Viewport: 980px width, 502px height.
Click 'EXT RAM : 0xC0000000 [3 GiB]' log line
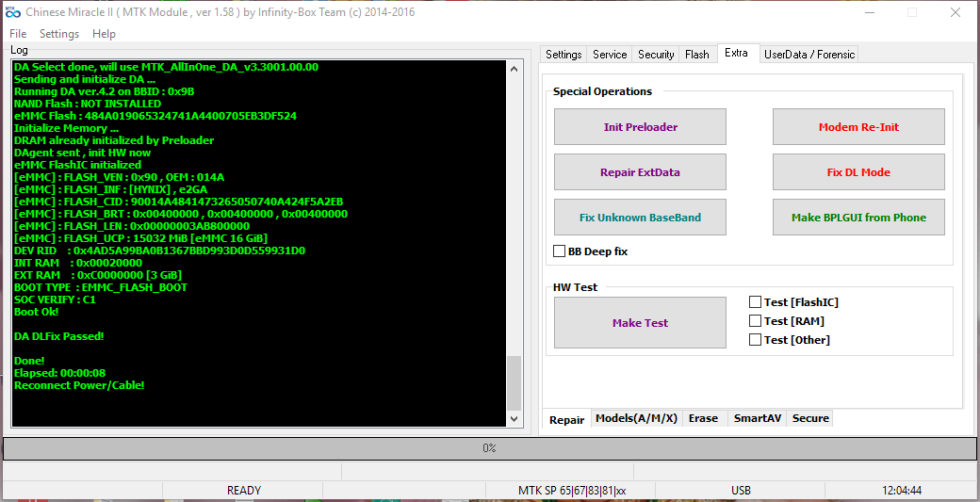point(97,275)
